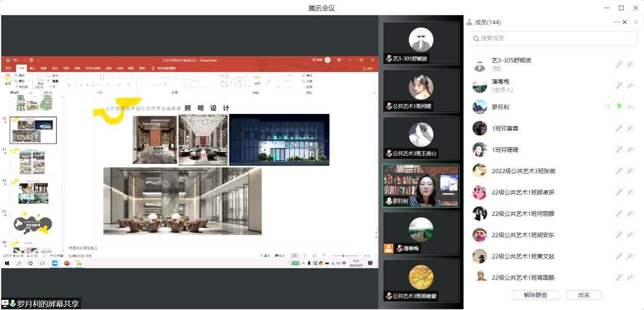Click the 成员 person icon in panel header
Image resolution: width=644 pixels, height=310 pixels.
tap(469, 22)
